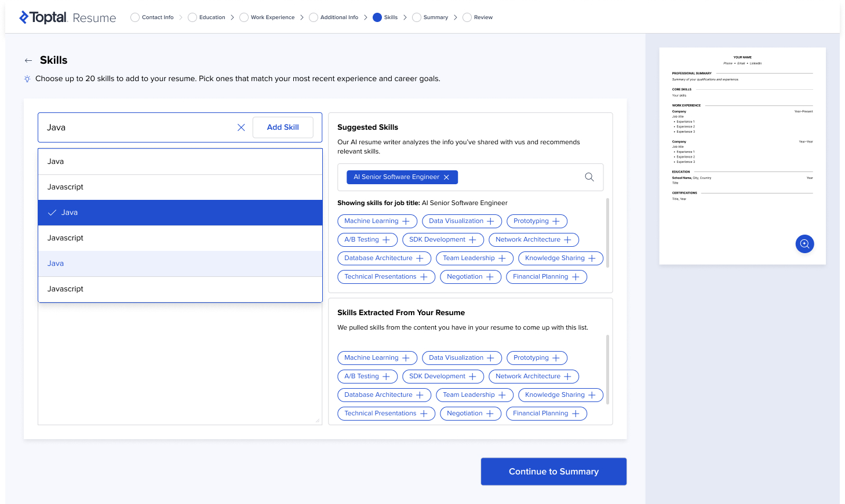Screen dimensions: 845x504
Task: Jump to the Review step
Action: tap(478, 17)
